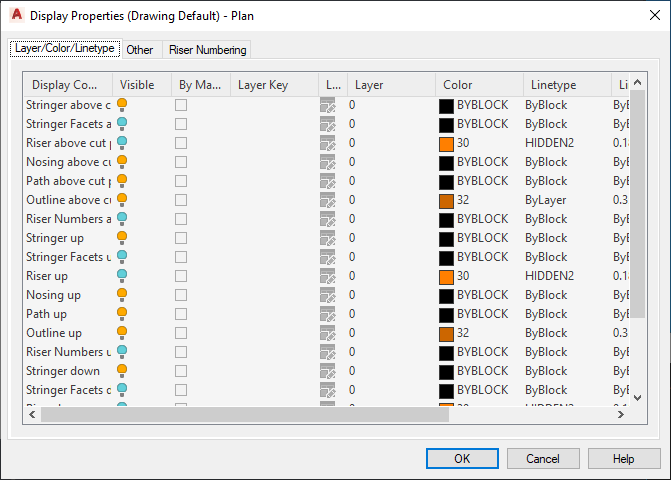Check By Material box for Stringer above cut
The image size is (671, 480).
(181, 105)
